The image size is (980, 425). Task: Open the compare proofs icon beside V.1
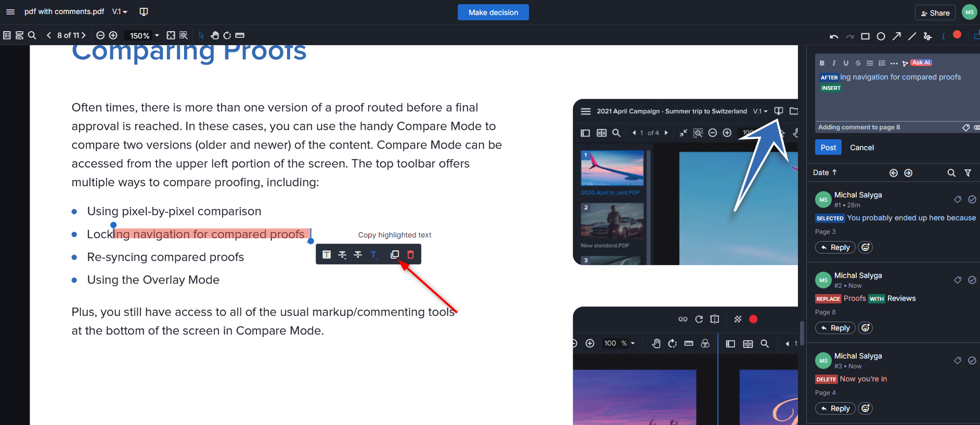[x=144, y=11]
